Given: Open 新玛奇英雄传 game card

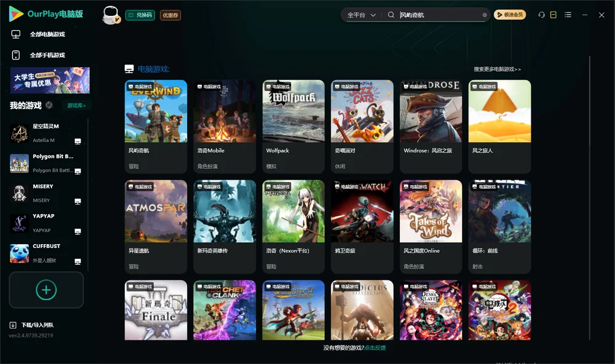Looking at the screenshot, I should (x=224, y=227).
